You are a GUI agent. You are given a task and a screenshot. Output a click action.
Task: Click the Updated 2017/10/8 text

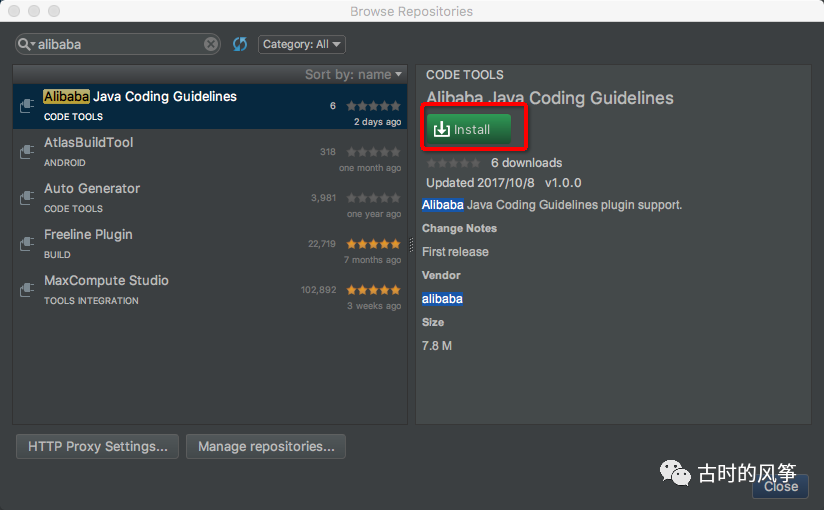[480, 183]
